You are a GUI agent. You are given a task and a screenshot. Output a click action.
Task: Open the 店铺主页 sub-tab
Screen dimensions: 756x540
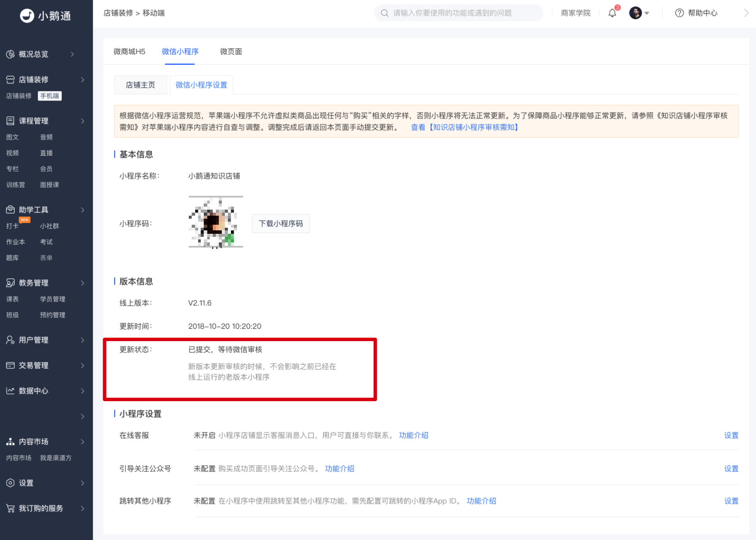click(x=141, y=85)
